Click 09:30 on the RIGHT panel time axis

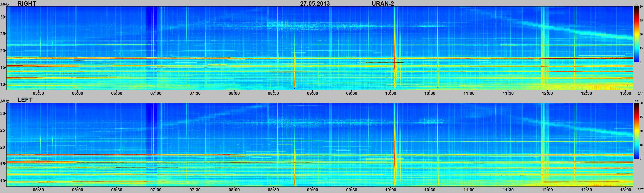pyautogui.click(x=352, y=93)
